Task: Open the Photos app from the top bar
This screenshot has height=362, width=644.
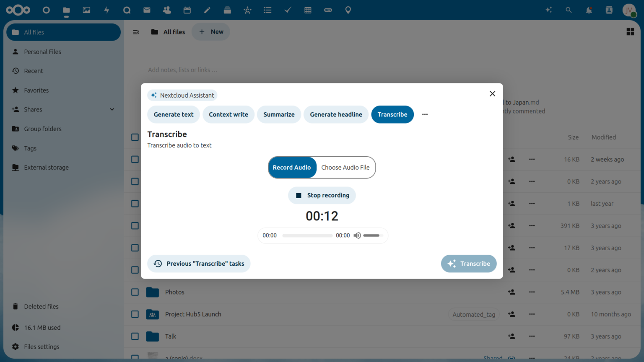Action: click(86, 10)
